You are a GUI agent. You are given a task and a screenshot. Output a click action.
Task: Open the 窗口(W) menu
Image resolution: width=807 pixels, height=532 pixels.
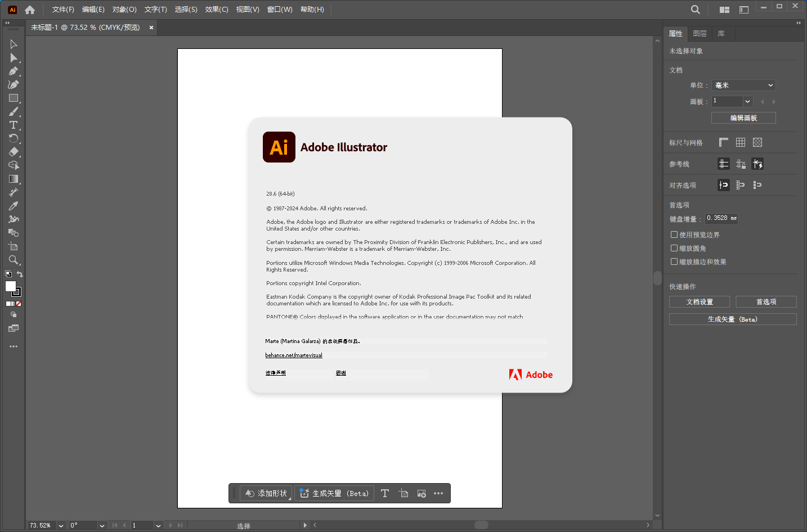280,10
